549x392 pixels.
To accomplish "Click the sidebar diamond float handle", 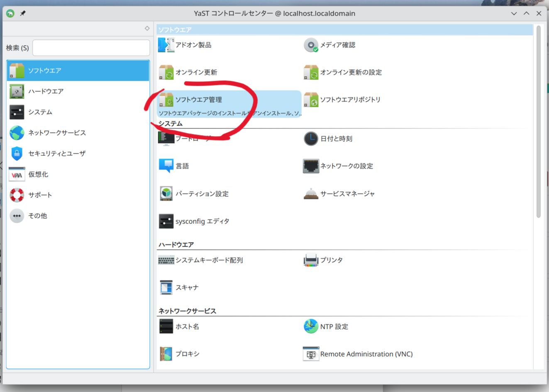I will 147,28.
